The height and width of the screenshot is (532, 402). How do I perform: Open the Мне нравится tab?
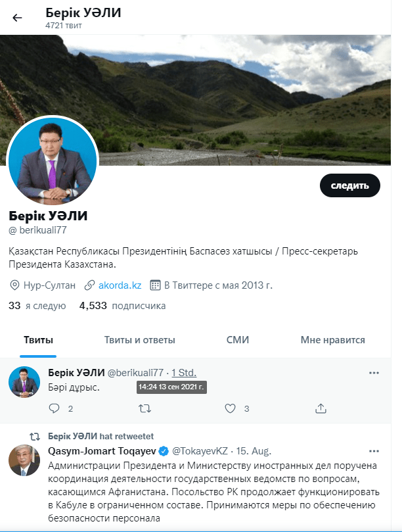pyautogui.click(x=332, y=340)
